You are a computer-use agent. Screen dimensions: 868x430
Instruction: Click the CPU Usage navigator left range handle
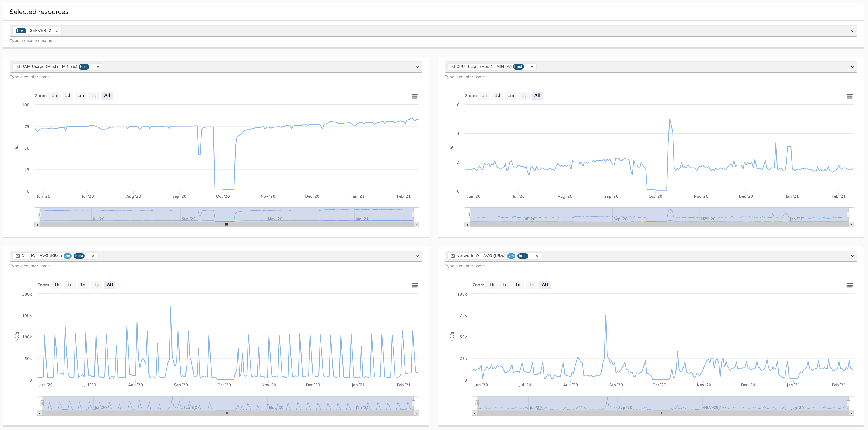click(x=469, y=214)
